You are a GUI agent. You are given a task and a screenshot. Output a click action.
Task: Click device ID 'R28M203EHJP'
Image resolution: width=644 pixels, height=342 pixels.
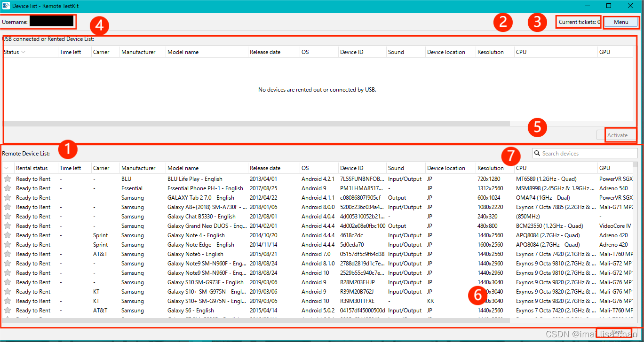(357, 282)
